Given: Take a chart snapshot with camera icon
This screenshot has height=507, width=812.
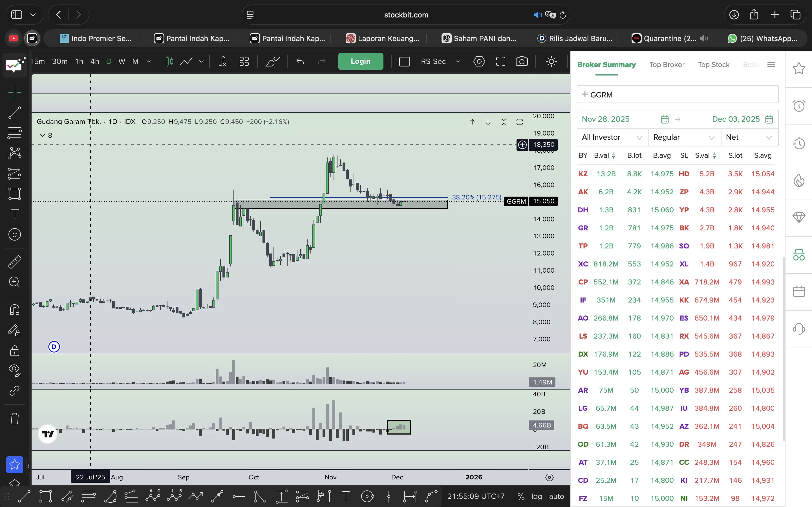Looking at the screenshot, I should 521,61.
